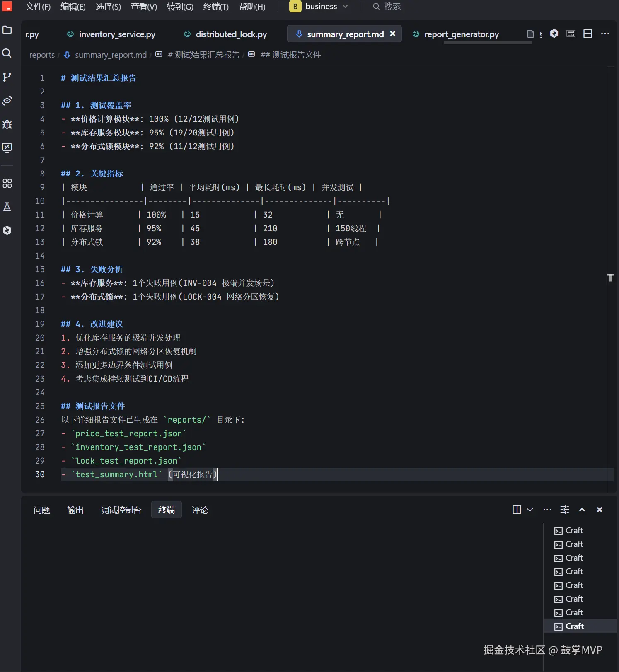Open the 选择(S) menu
Image resolution: width=619 pixels, height=672 pixels.
point(108,7)
